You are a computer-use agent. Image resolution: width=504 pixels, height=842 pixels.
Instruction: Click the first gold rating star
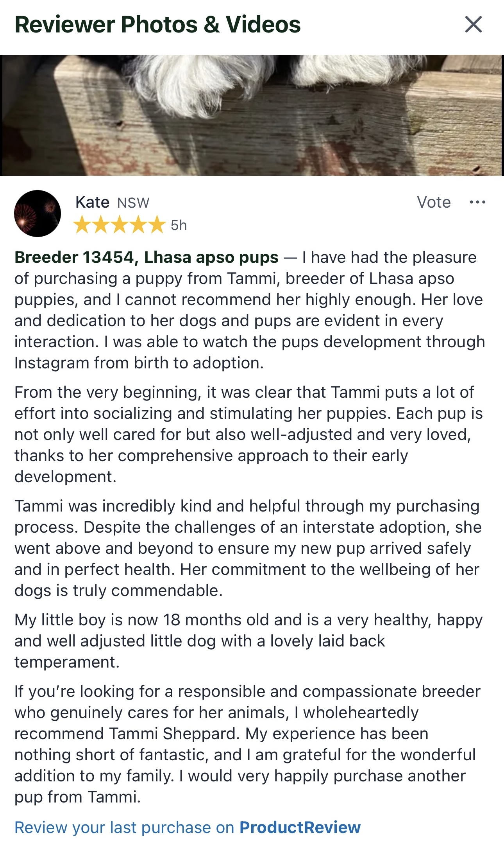82,225
